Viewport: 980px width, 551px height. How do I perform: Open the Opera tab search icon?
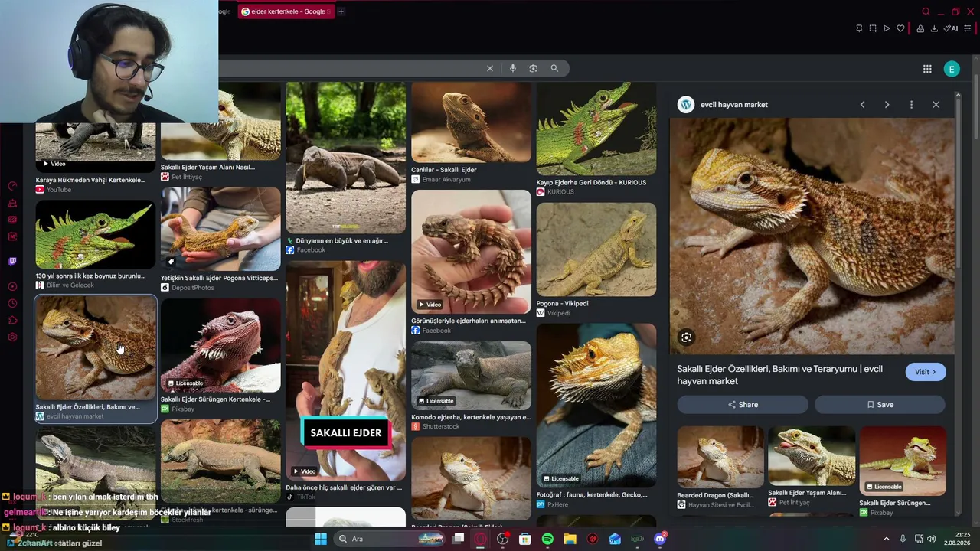coord(926,11)
